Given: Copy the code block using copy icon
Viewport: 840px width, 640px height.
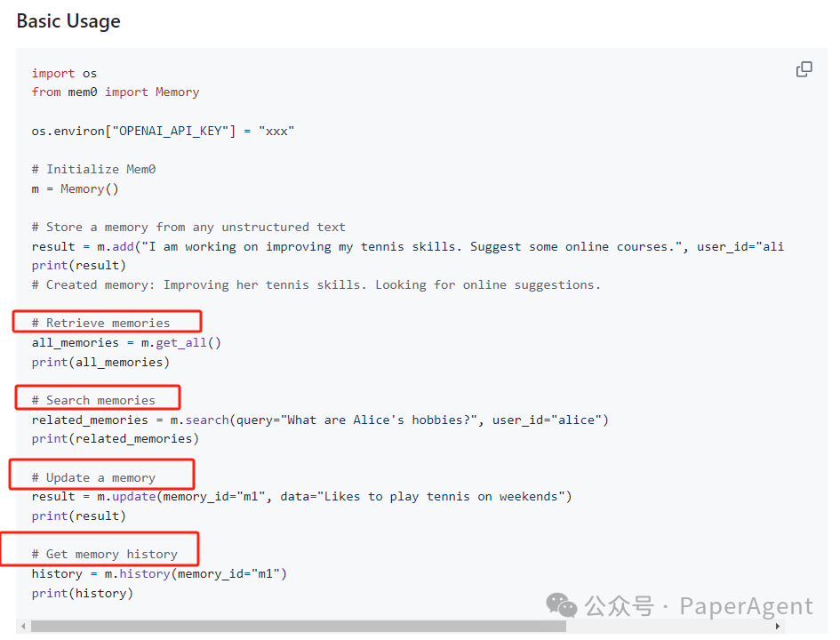Looking at the screenshot, I should pyautogui.click(x=804, y=69).
